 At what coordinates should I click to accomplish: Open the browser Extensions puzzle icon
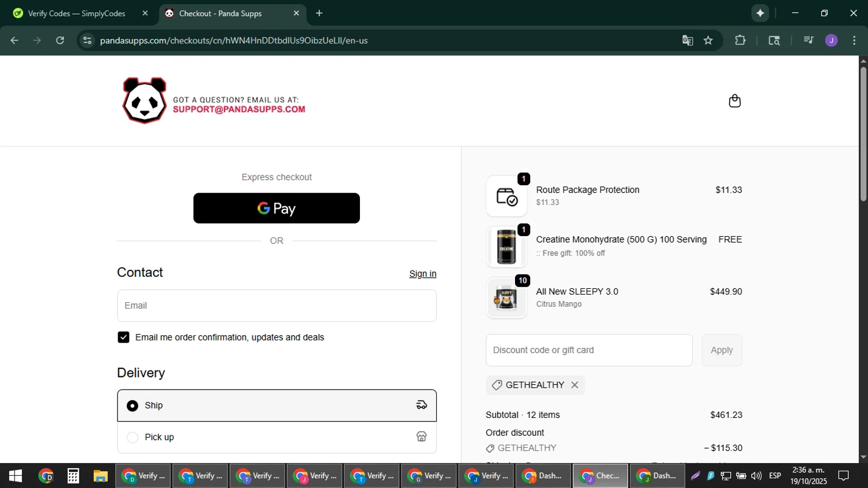740,41
